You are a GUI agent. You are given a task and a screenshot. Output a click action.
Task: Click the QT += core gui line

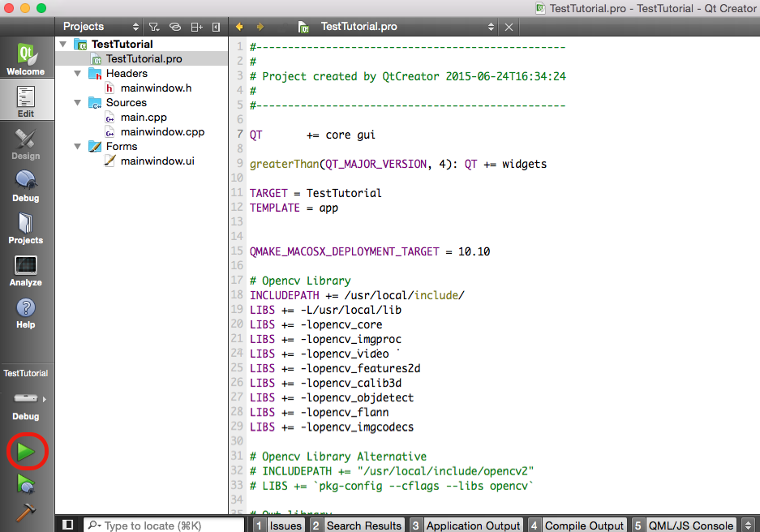312,135
